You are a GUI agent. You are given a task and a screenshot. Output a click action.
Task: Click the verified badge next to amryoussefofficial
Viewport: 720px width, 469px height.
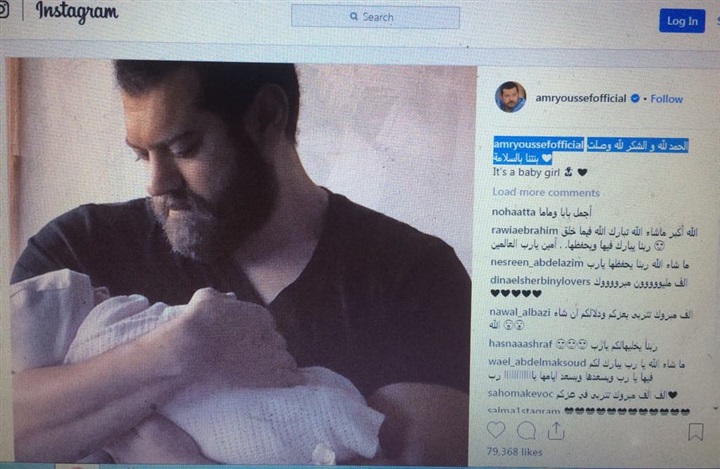tap(635, 98)
